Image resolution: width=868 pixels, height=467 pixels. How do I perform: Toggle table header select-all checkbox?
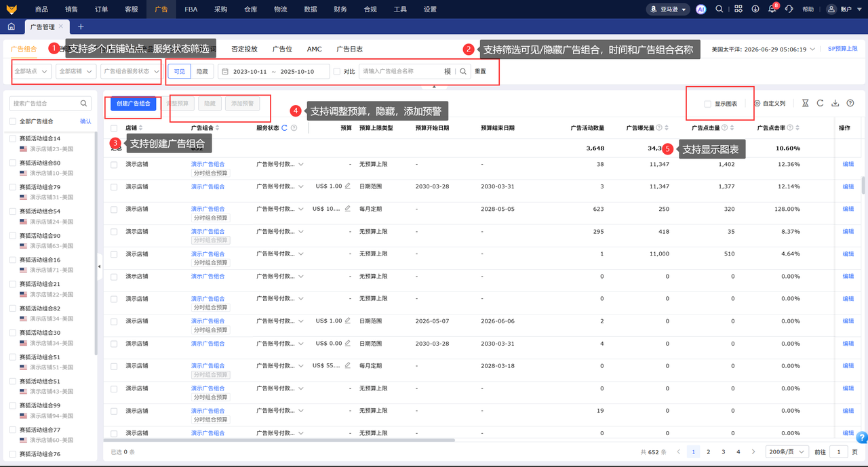tap(114, 127)
